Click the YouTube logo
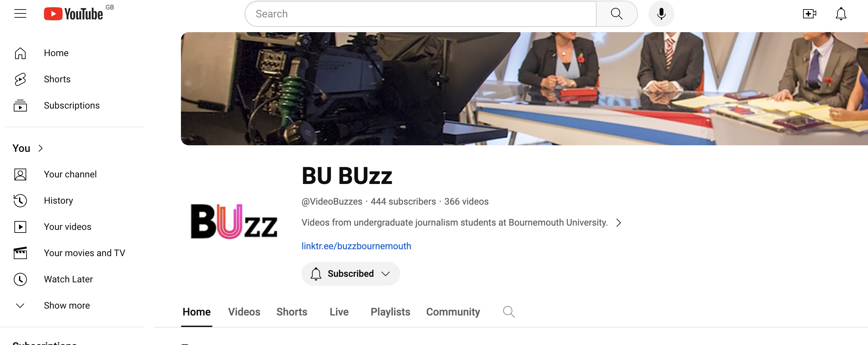 (x=74, y=14)
